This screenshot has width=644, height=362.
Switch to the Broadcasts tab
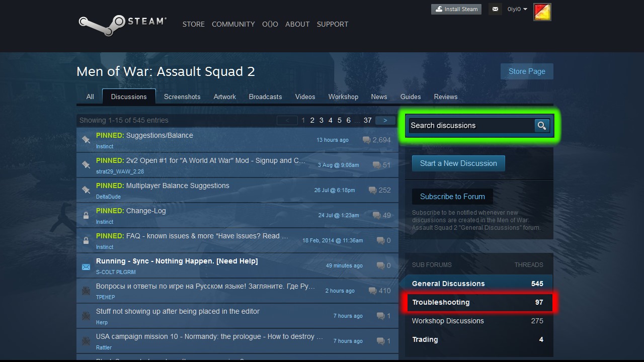click(265, 97)
